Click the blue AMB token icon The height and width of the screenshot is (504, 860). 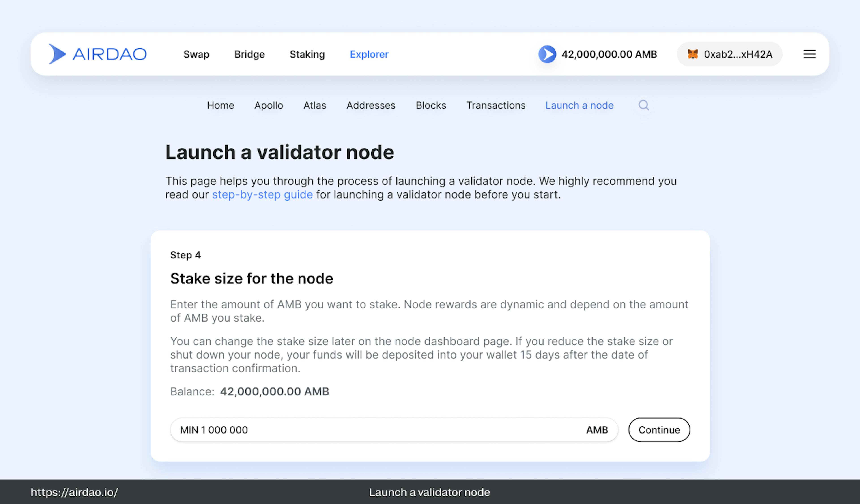tap(547, 54)
